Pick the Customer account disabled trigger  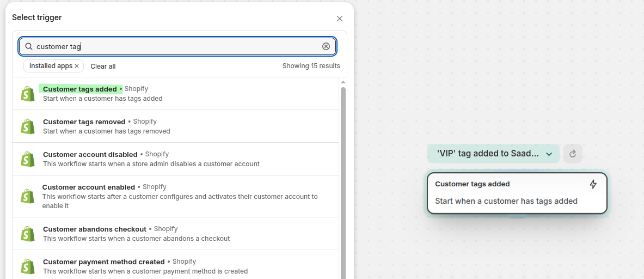(90, 155)
